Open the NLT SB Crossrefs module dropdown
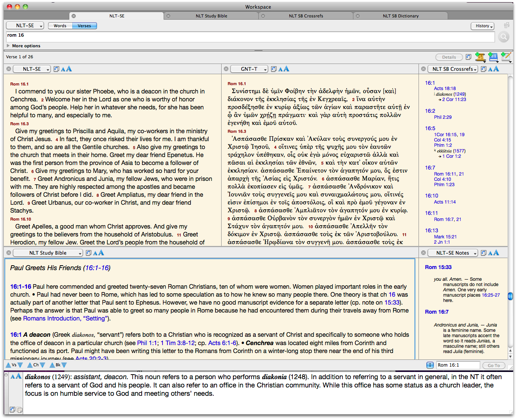Image resolution: width=517 pixels, height=420 pixels. pyautogui.click(x=453, y=69)
